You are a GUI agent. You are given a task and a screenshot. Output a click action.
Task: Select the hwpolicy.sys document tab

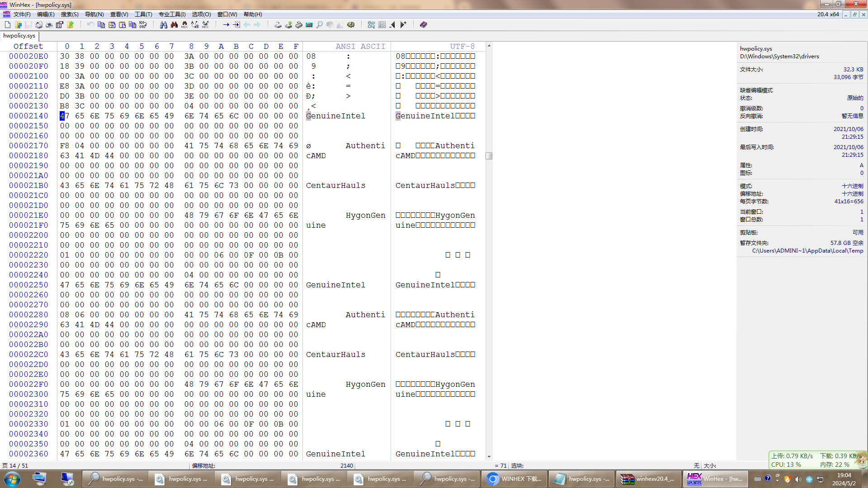click(19, 36)
